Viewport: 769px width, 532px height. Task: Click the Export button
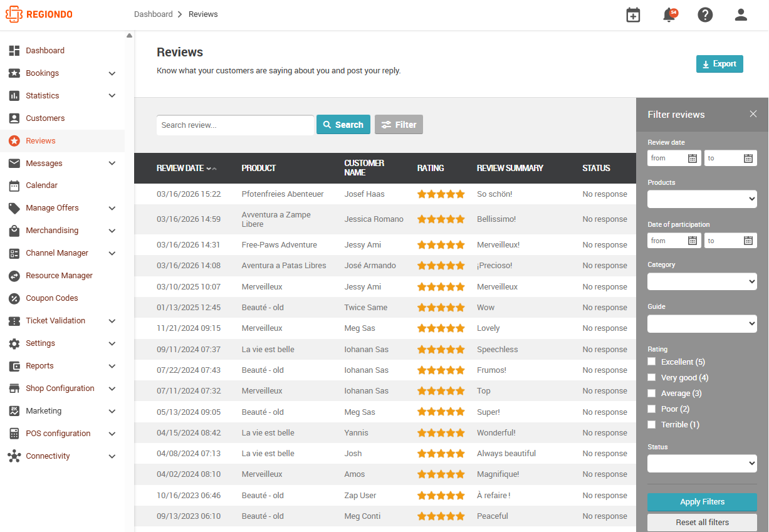[719, 64]
